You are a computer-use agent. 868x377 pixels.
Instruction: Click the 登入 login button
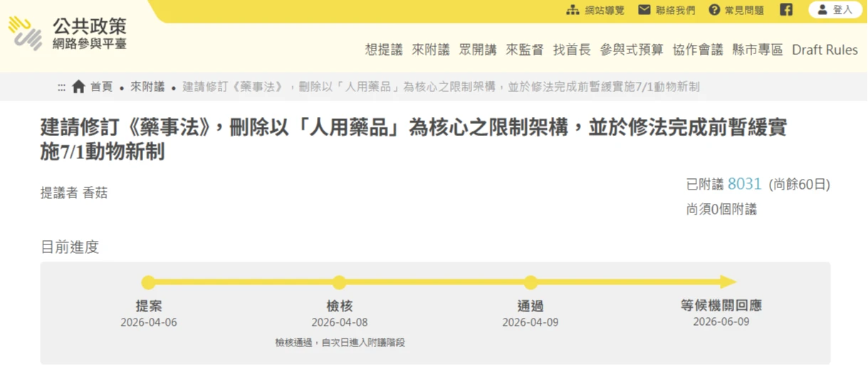835,10
